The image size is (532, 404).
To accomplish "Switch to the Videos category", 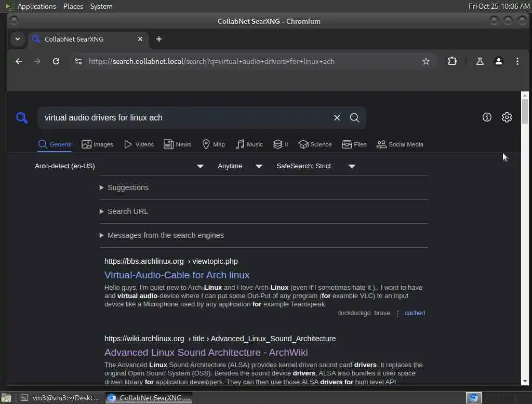I will click(139, 144).
